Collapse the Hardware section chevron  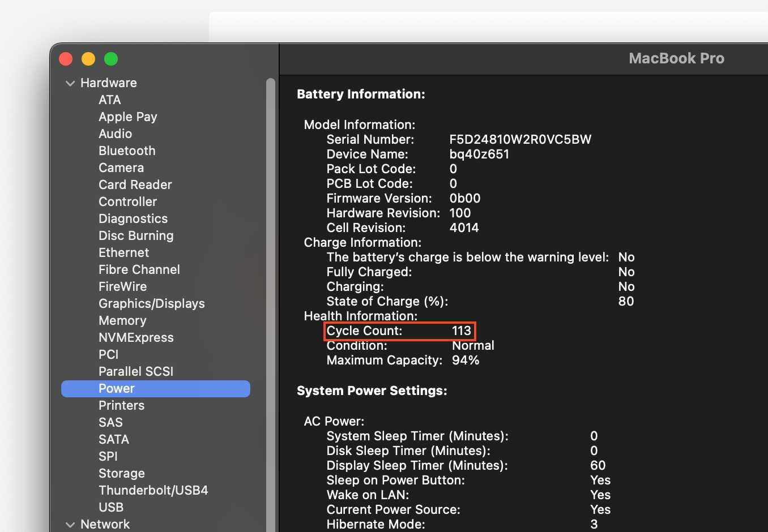coord(70,83)
